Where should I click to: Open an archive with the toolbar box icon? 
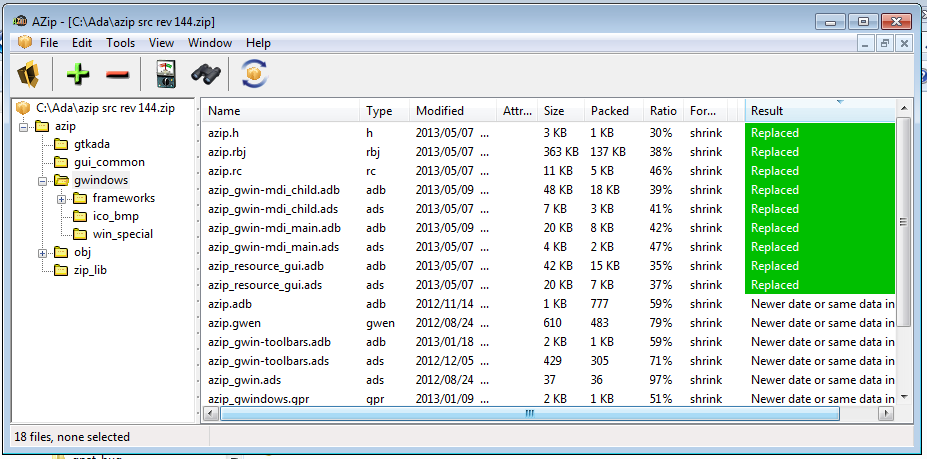(x=28, y=74)
